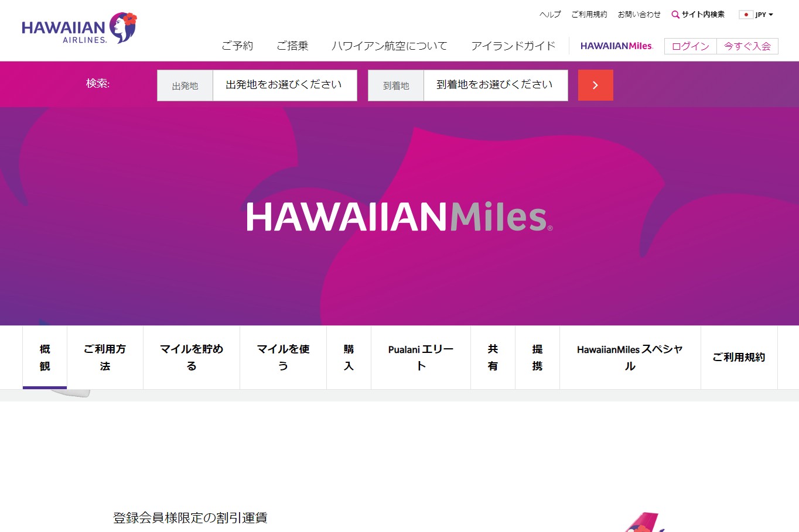Click the red search arrow button

click(x=595, y=85)
